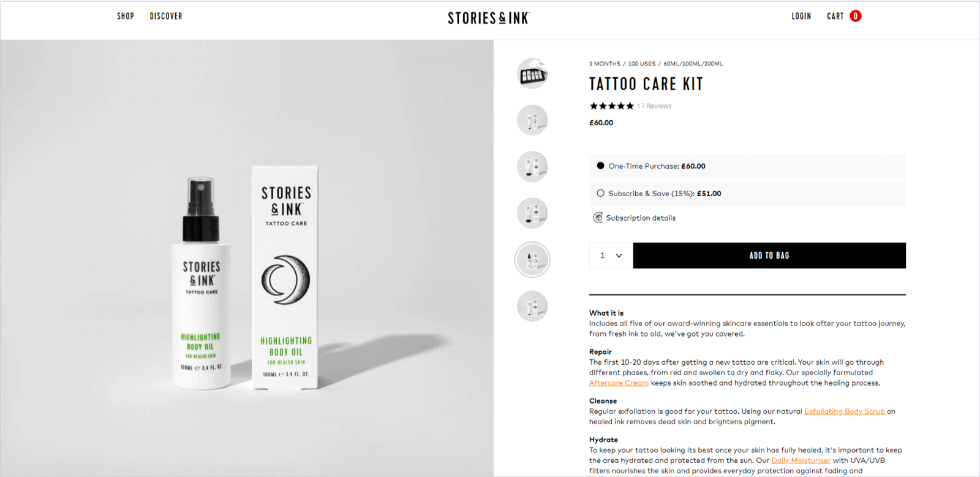View the first kit box thumbnail
Viewport: 980px width, 477px height.
(532, 74)
